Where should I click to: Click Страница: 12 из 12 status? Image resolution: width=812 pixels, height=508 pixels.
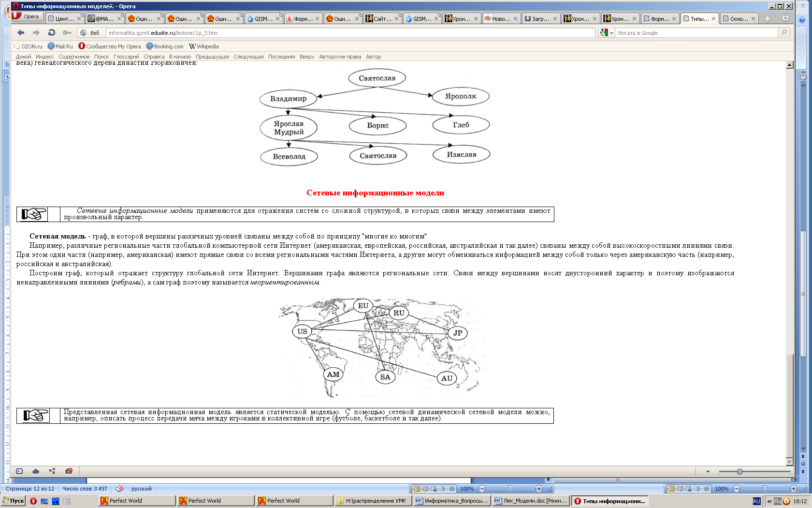[x=30, y=489]
